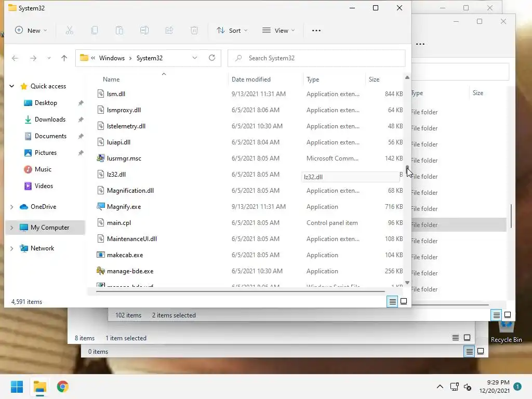Screen dimensions: 532x399
Task: Toggle details view in 102 items window
Action: pyautogui.click(x=496, y=315)
